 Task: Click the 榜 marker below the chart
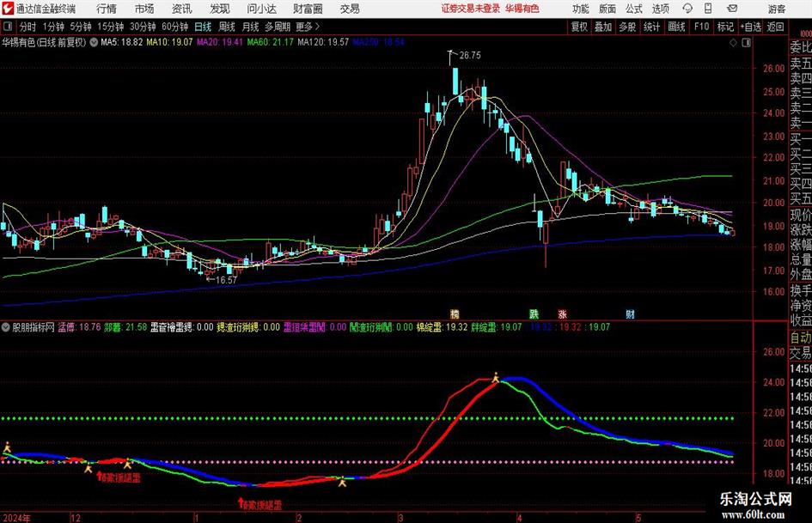pos(455,313)
